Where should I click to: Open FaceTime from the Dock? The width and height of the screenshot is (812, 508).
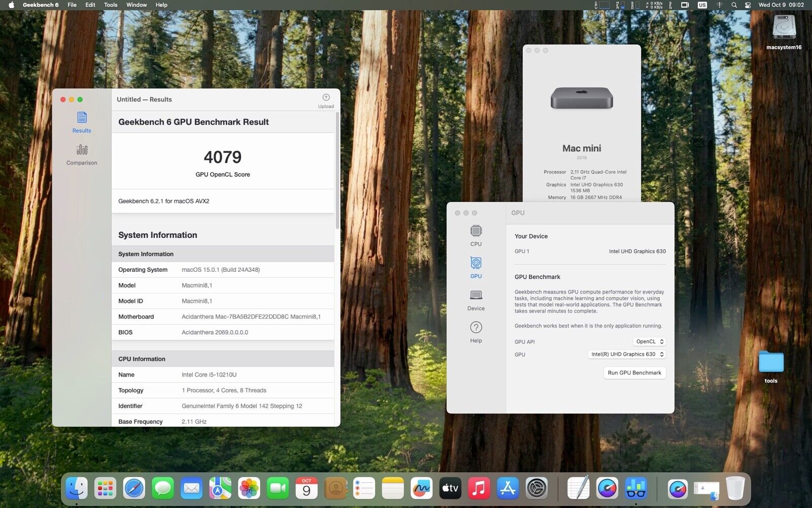(x=278, y=489)
